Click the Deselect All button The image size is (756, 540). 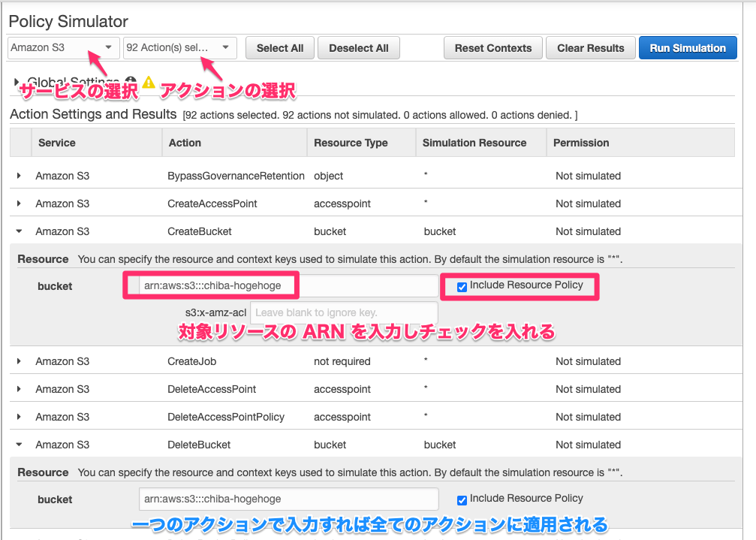[x=358, y=47]
